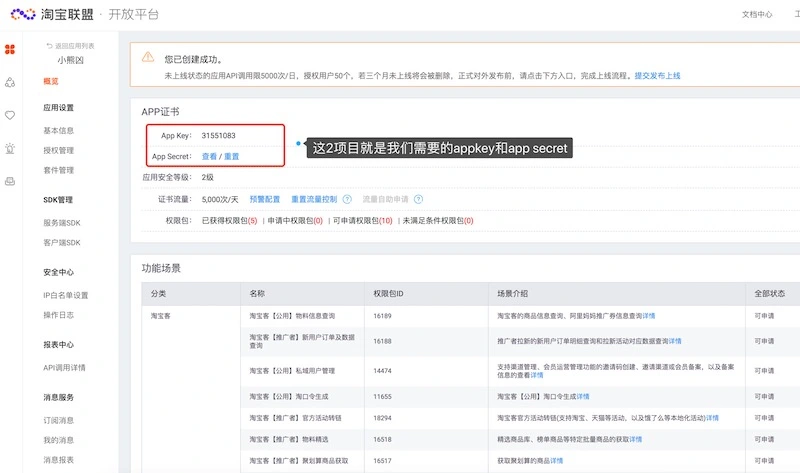Open 文档中心 in the top bar
Screen dimensions: 800x473
(757, 14)
